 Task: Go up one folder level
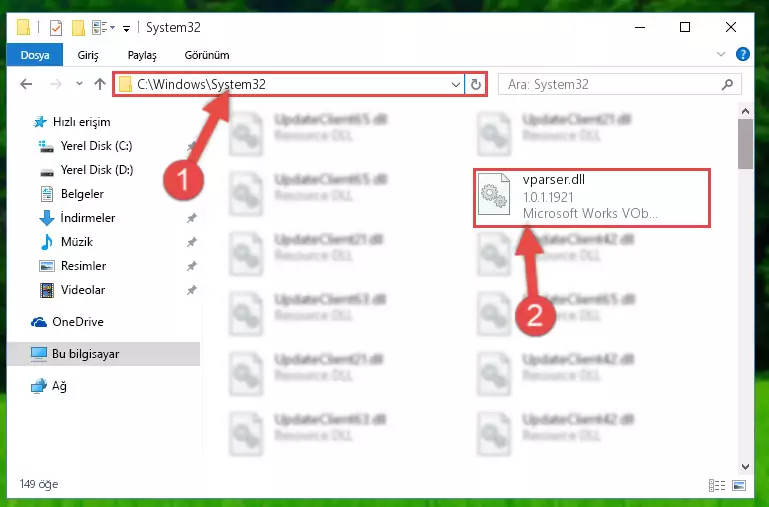click(x=100, y=84)
